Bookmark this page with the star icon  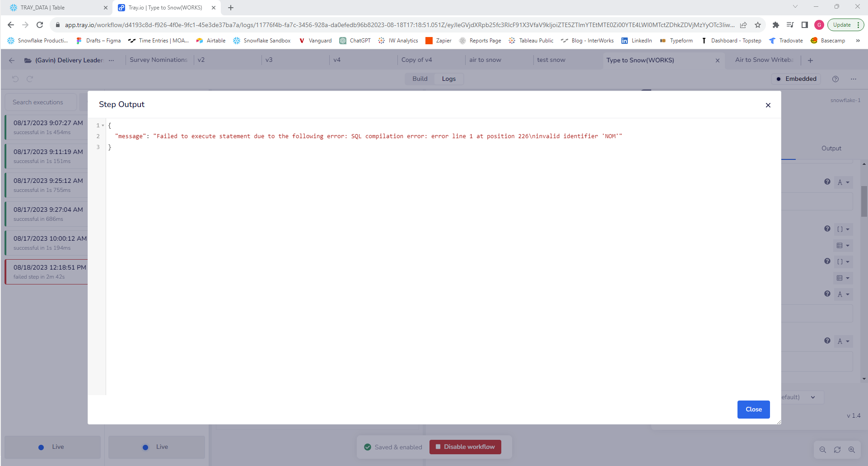click(x=758, y=25)
